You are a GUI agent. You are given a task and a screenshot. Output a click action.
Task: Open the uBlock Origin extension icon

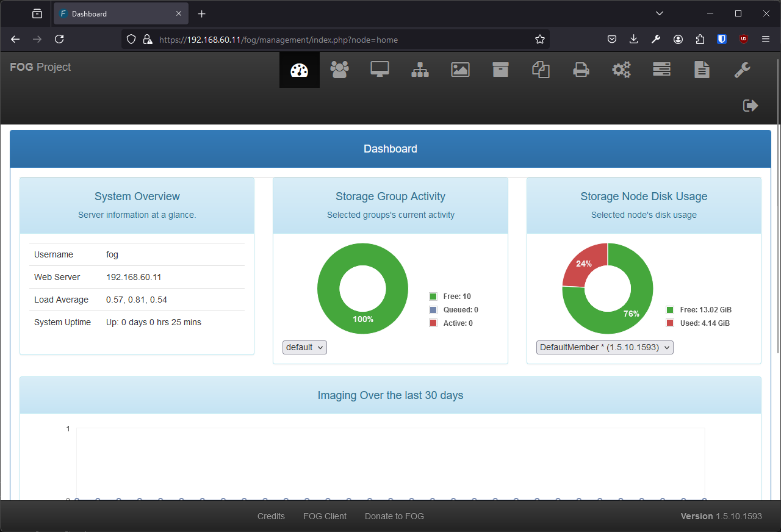[x=743, y=39]
